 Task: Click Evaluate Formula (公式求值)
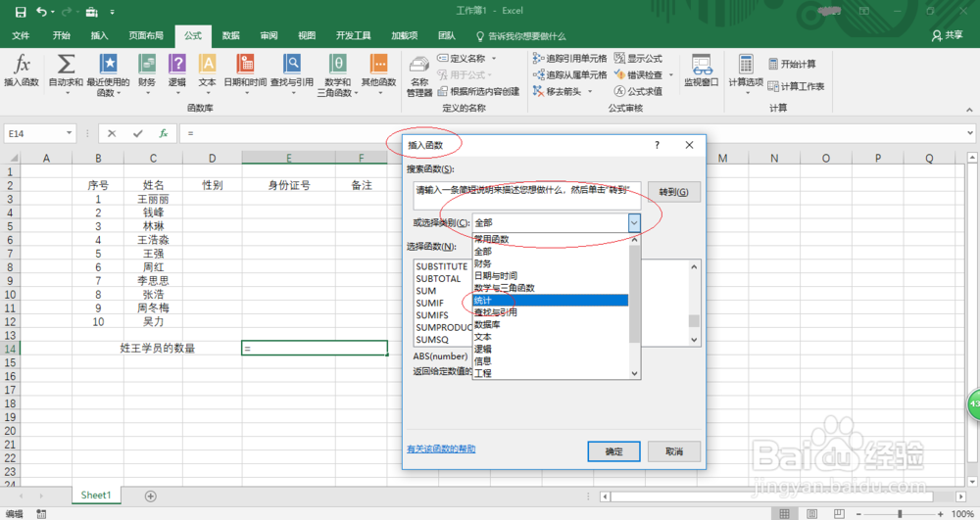coord(638,91)
